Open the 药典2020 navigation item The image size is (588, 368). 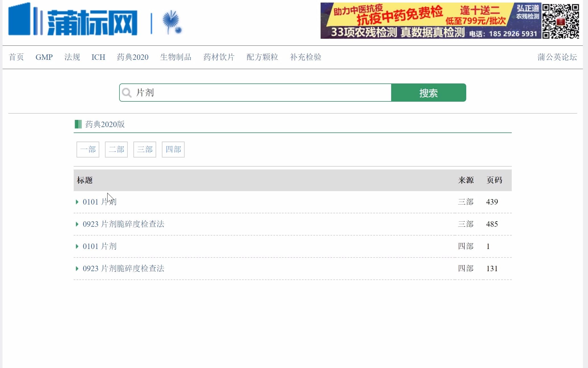click(x=133, y=57)
